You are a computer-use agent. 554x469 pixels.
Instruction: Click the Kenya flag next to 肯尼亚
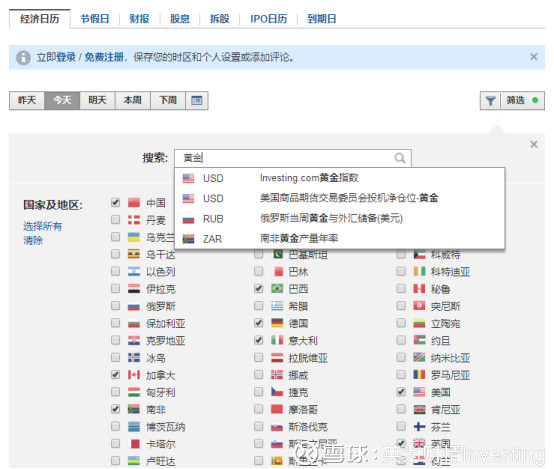click(x=419, y=409)
